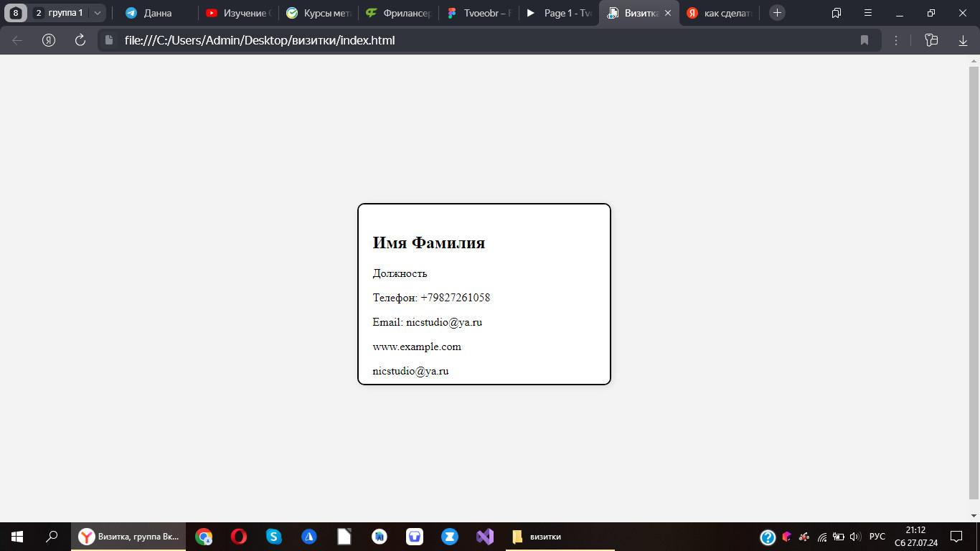Open Visual Studio from the taskbar
Image resolution: width=980 pixels, height=551 pixels.
485,537
